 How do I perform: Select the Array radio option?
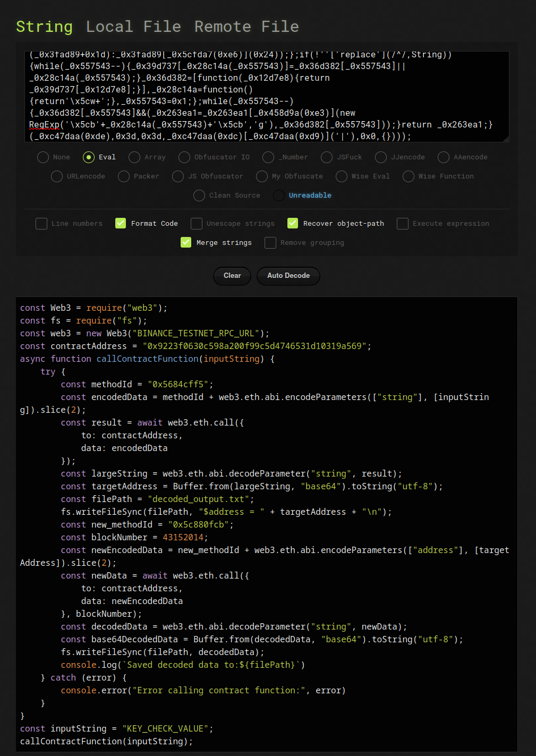tap(134, 157)
